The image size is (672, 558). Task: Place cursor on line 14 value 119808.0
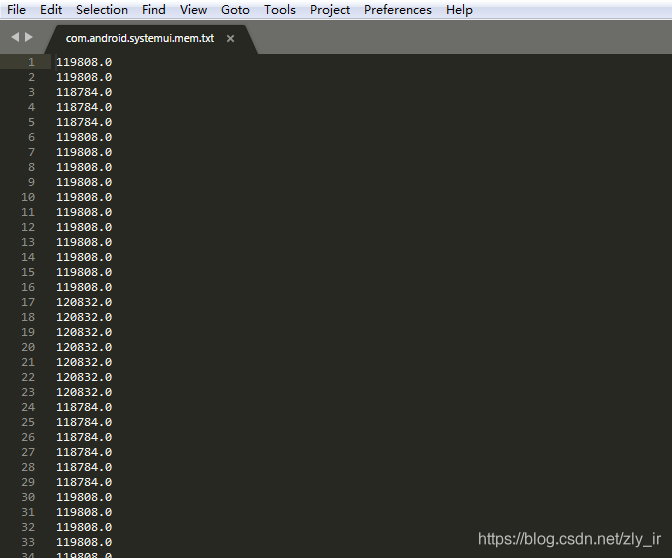(84, 257)
